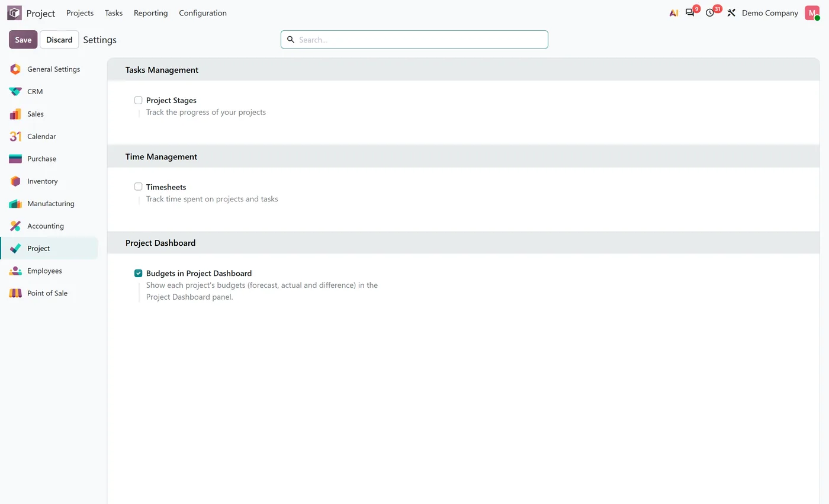
Task: Click the Manufacturing icon in sidebar
Action: point(15,204)
